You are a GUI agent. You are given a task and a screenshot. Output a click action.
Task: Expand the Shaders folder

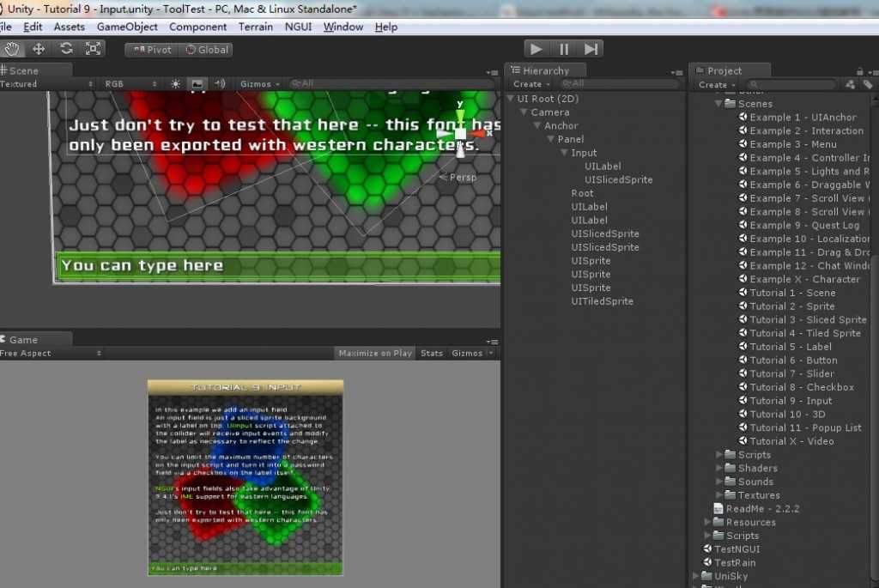(719, 468)
